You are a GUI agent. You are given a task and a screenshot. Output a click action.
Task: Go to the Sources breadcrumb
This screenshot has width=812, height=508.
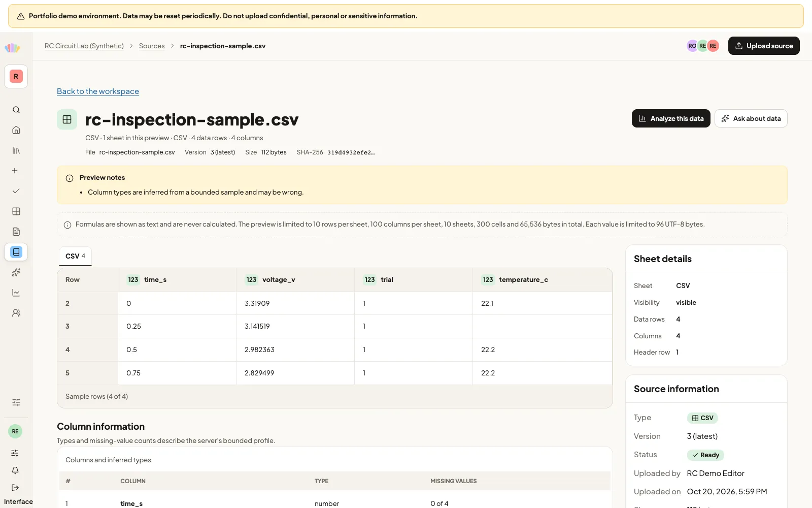click(x=152, y=46)
